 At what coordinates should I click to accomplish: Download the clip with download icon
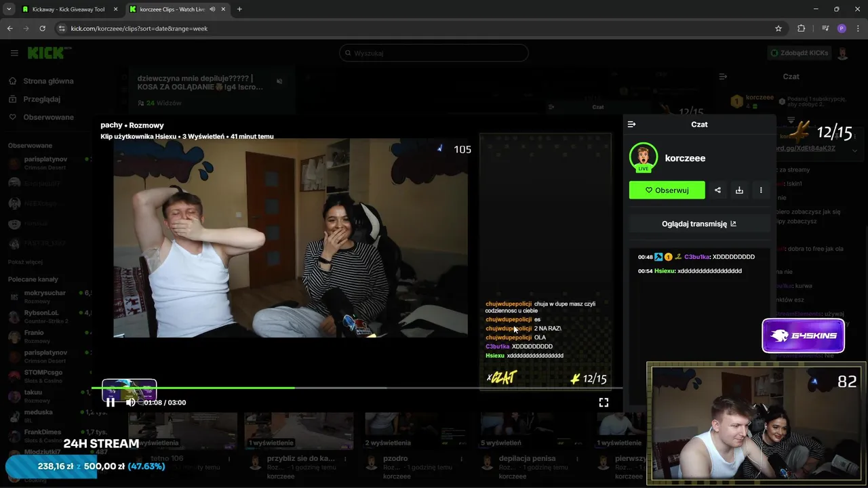pos(739,190)
